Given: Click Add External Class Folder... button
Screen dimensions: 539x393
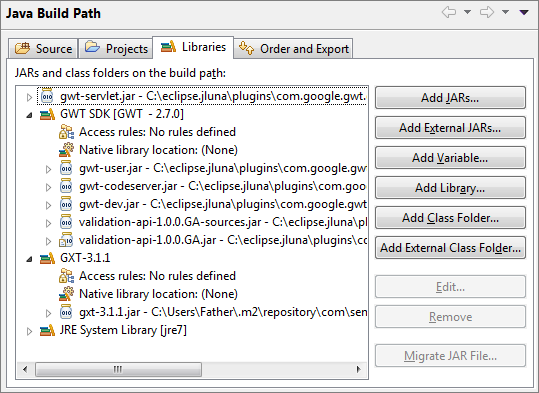Looking at the screenshot, I should pos(450,248).
